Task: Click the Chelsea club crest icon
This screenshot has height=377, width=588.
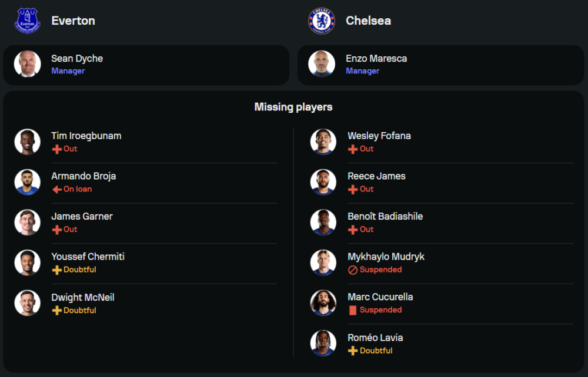Action: point(322,21)
